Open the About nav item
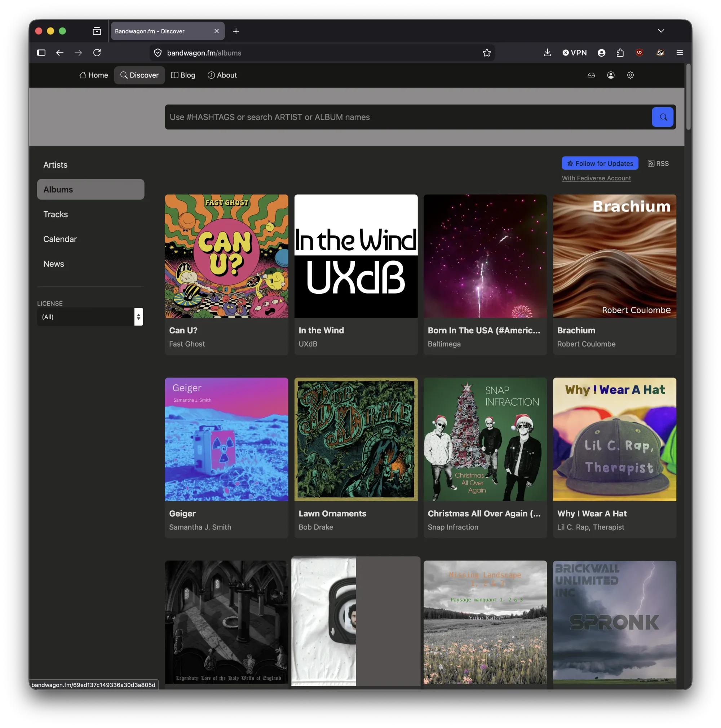 click(222, 75)
